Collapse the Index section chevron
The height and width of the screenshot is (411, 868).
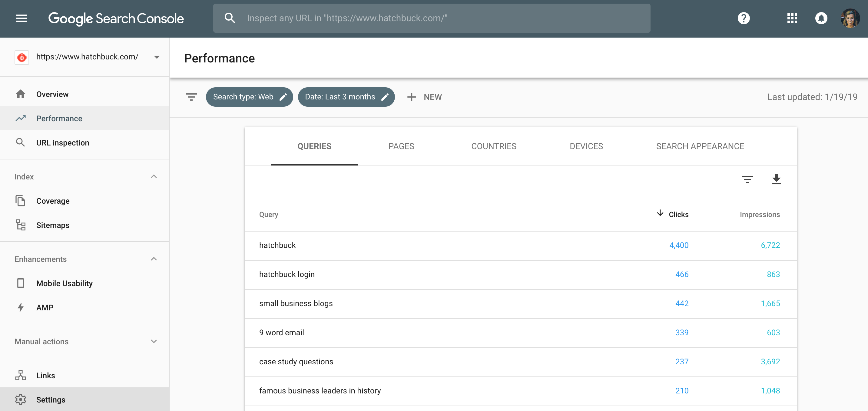[154, 176]
